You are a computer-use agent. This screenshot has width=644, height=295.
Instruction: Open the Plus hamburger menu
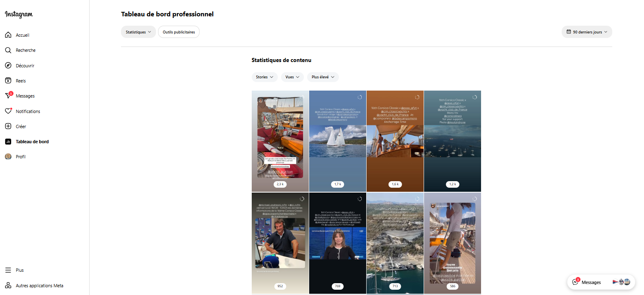[8, 270]
